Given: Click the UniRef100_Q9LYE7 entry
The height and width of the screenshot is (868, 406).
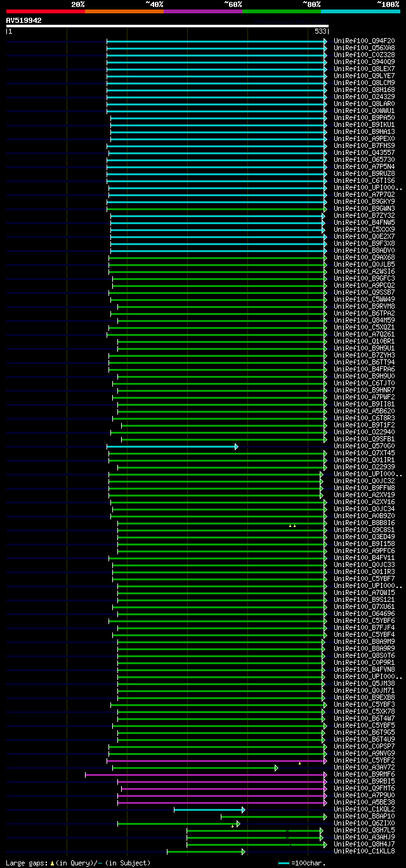Looking at the screenshot, I should (x=364, y=76).
